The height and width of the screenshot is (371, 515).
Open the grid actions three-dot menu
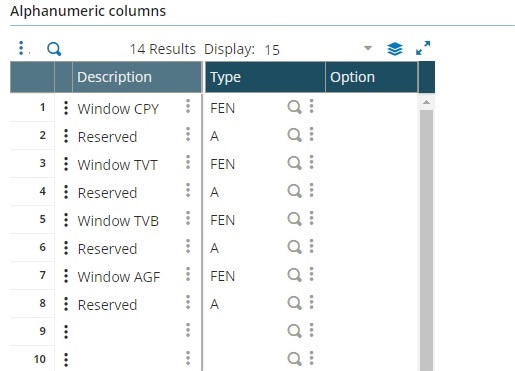[x=21, y=48]
